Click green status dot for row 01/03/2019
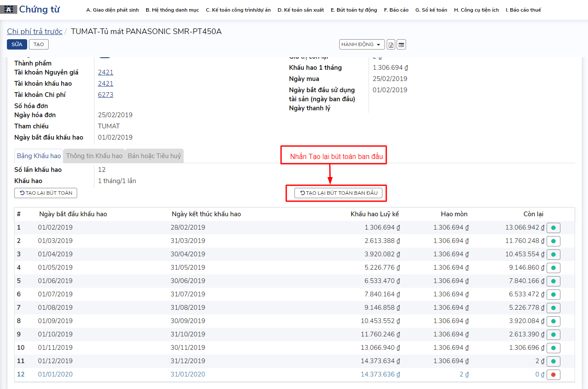Screen dimensions: 588x389 (x=554, y=241)
